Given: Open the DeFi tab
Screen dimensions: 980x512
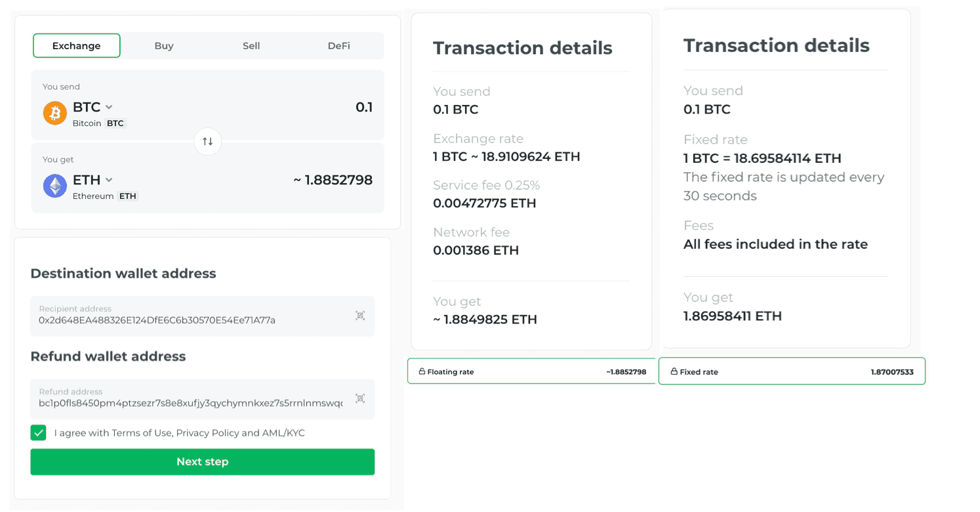Looking at the screenshot, I should (x=338, y=45).
